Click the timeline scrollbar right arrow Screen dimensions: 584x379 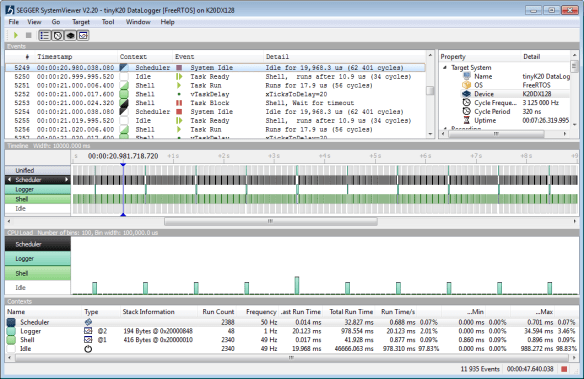point(574,222)
